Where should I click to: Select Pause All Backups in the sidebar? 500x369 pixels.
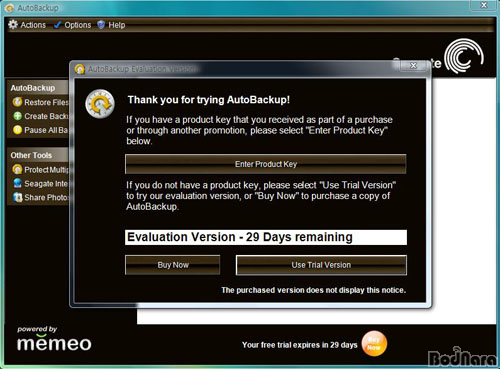[x=46, y=130]
